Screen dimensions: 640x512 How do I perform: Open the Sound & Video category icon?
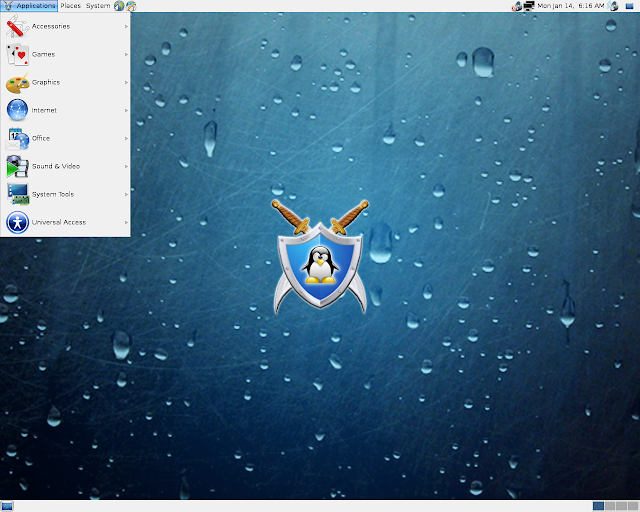17,166
